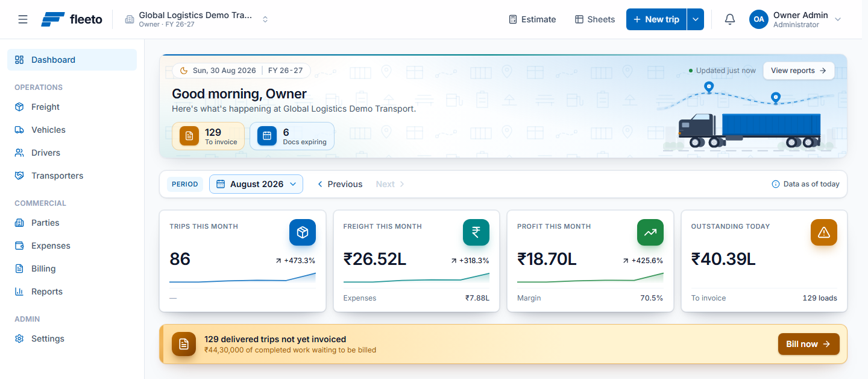Expand the company switcher dropdown

click(x=265, y=19)
